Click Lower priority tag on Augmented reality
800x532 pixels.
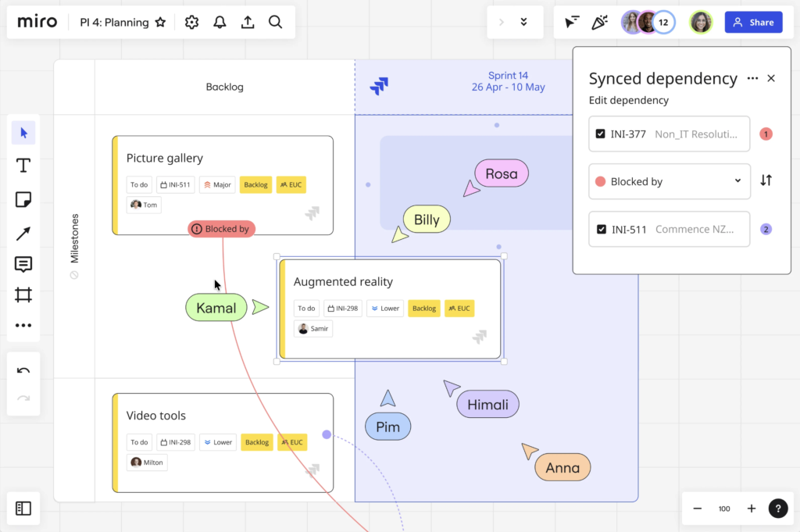pyautogui.click(x=385, y=308)
